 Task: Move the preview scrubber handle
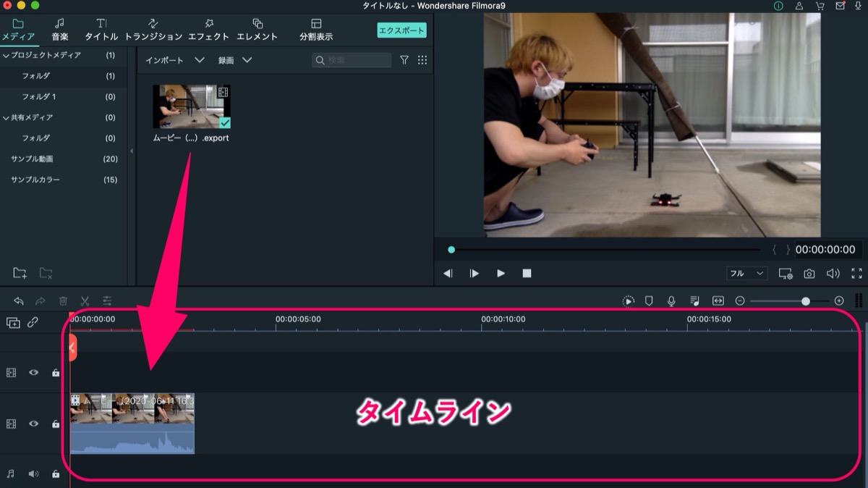[451, 250]
